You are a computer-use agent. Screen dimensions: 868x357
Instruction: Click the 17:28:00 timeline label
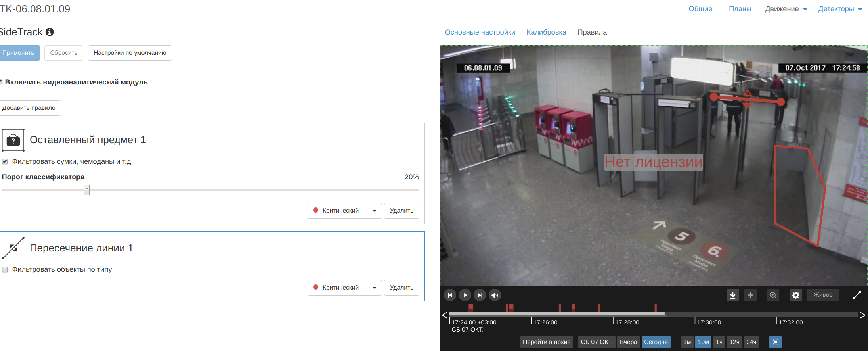627,322
